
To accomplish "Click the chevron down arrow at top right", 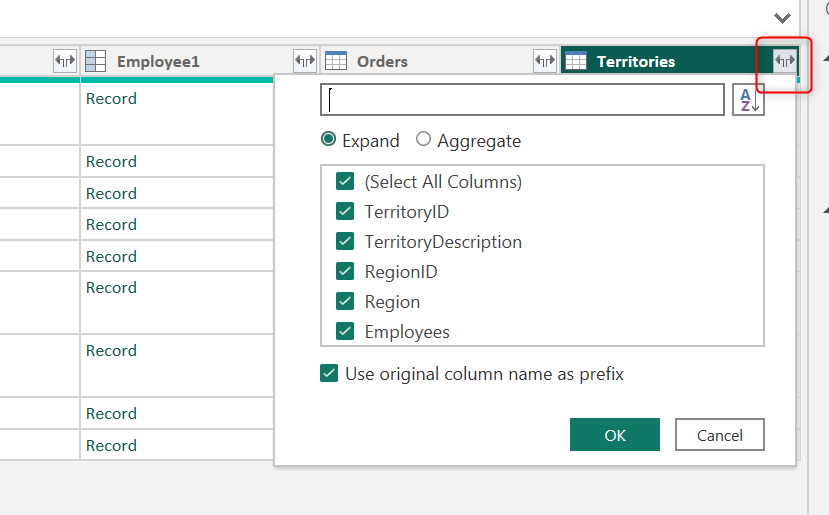I will (784, 18).
